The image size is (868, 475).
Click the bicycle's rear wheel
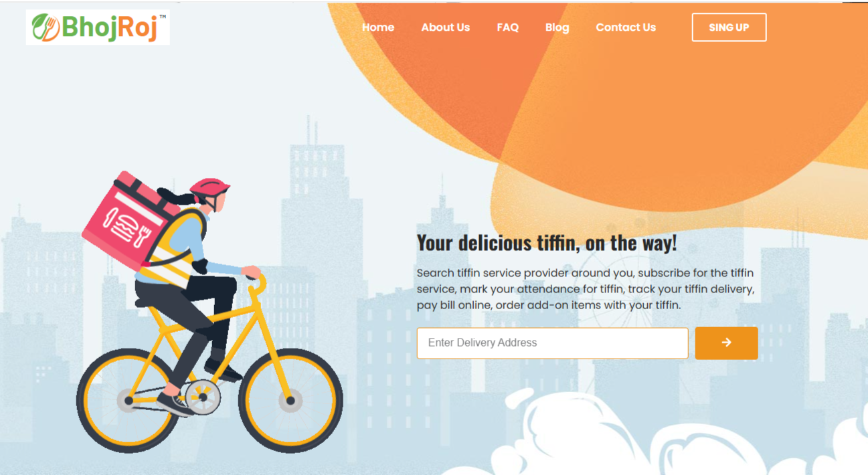pos(128,401)
